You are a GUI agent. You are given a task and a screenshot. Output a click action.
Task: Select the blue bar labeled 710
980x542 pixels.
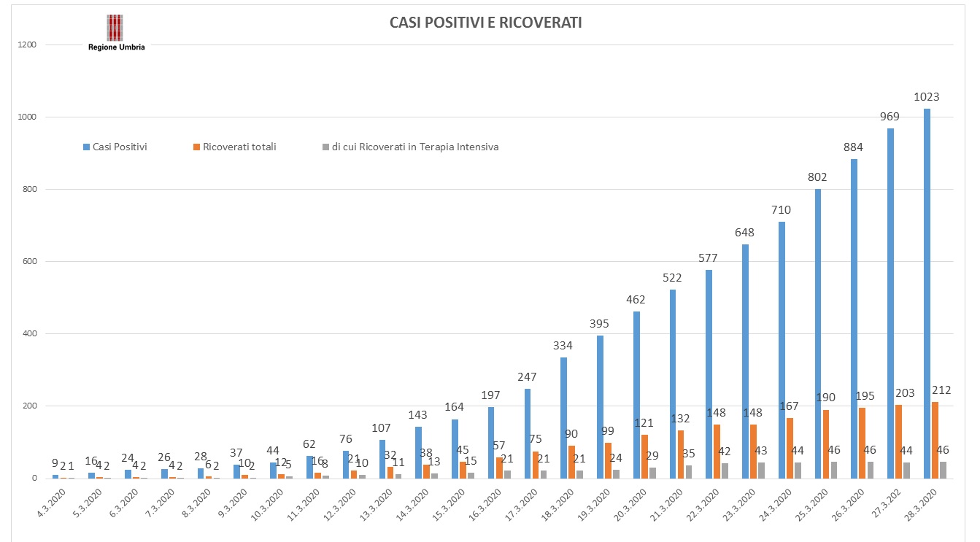click(782, 350)
